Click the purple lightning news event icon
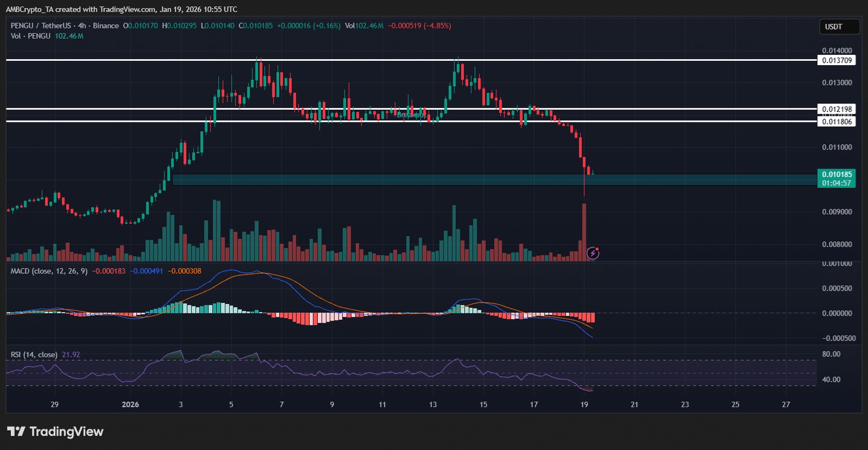This screenshot has height=450, width=868. point(593,253)
